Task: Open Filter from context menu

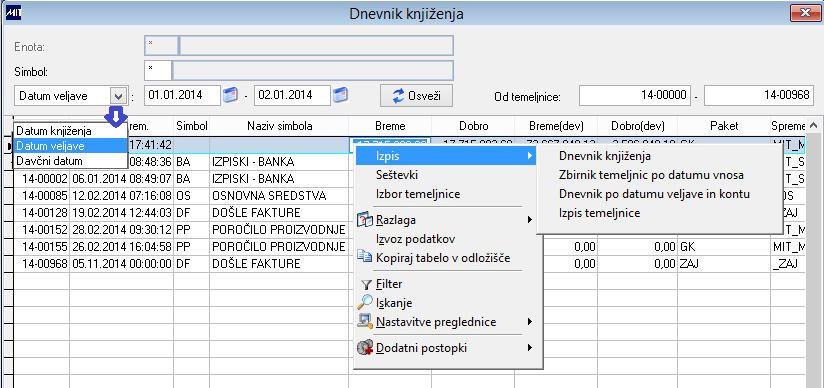Action: [x=446, y=284]
